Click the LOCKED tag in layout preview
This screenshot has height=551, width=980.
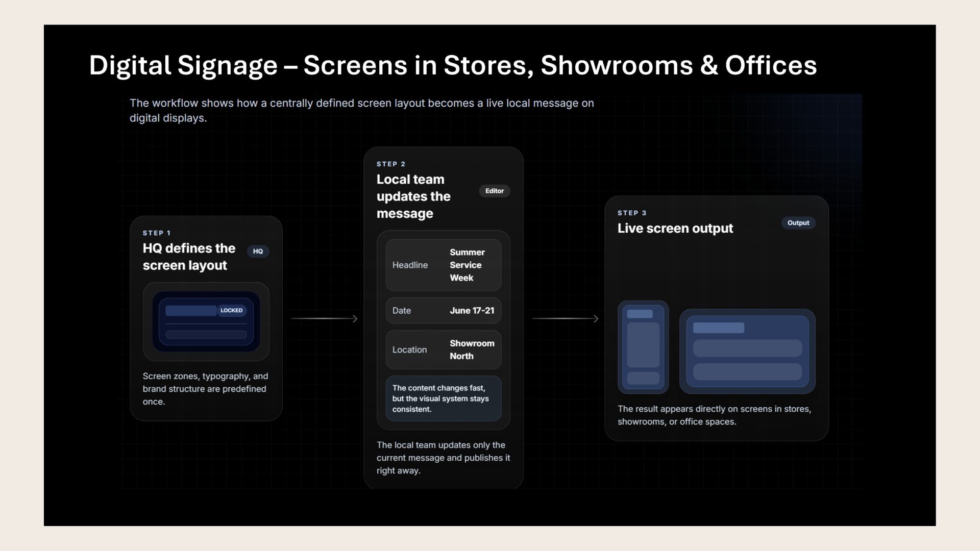pyautogui.click(x=231, y=310)
